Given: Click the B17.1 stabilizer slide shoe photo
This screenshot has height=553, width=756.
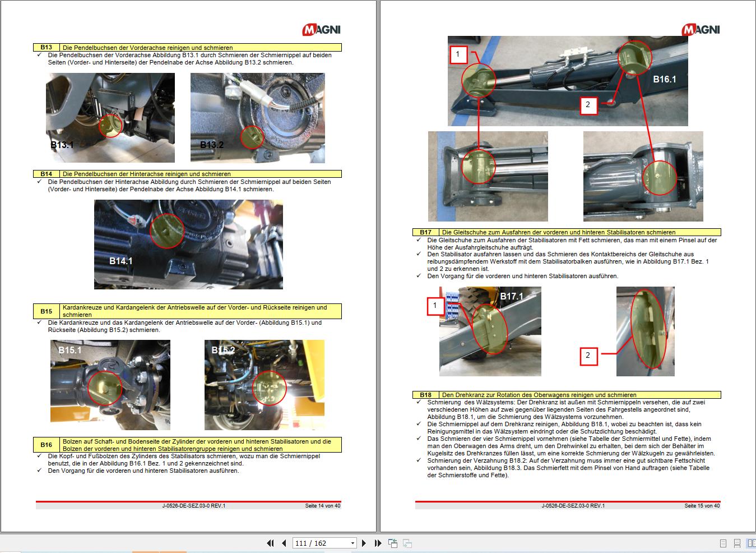Looking at the screenshot, I should click(x=490, y=331).
